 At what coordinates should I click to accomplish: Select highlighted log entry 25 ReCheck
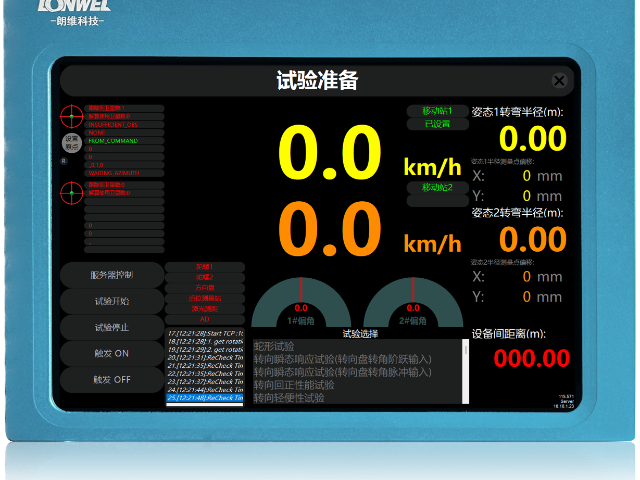coord(205,398)
